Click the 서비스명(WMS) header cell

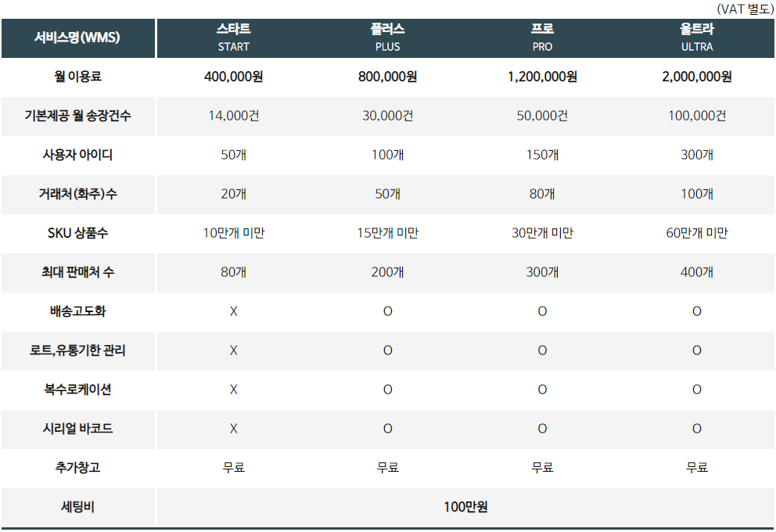coord(77,38)
